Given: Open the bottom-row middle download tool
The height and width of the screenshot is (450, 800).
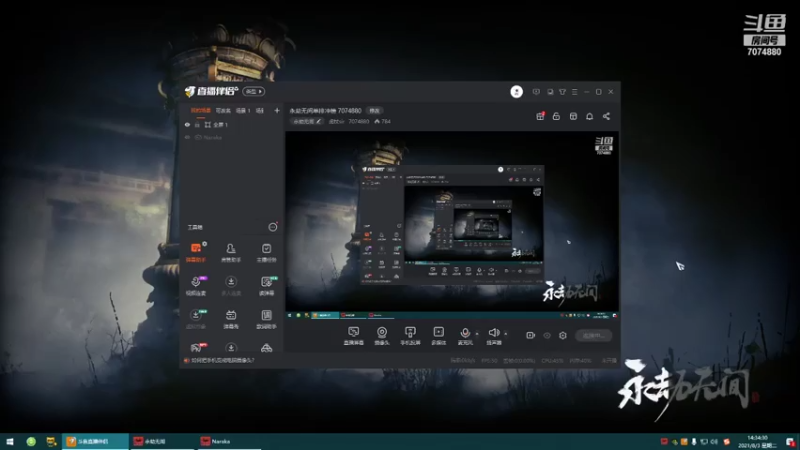Looking at the screenshot, I should [x=231, y=348].
